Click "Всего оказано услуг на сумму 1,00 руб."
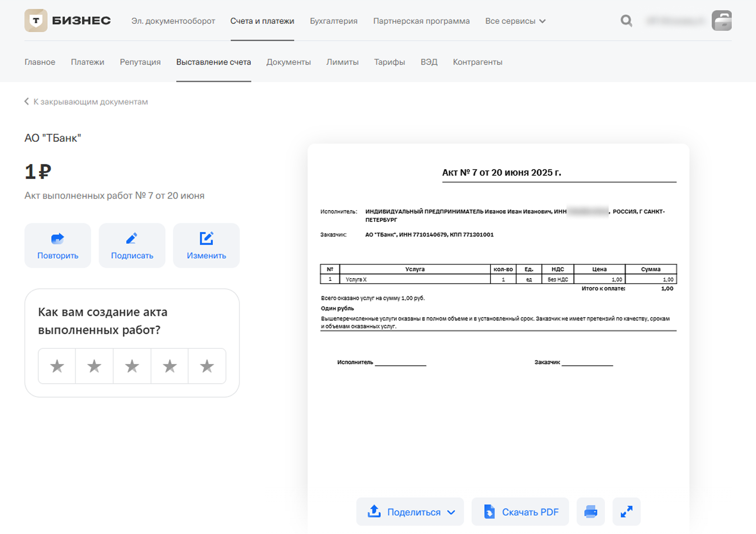This screenshot has height=534, width=756. click(x=373, y=298)
